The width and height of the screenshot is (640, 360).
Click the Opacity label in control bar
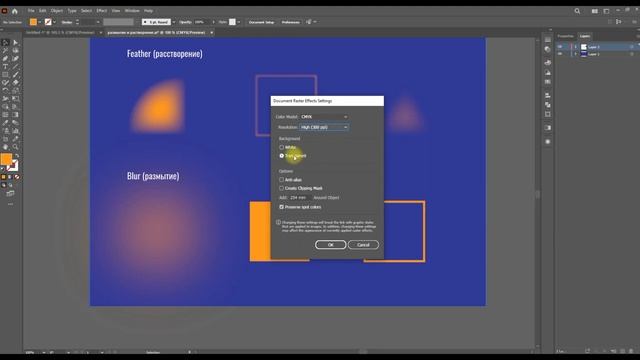tap(185, 22)
